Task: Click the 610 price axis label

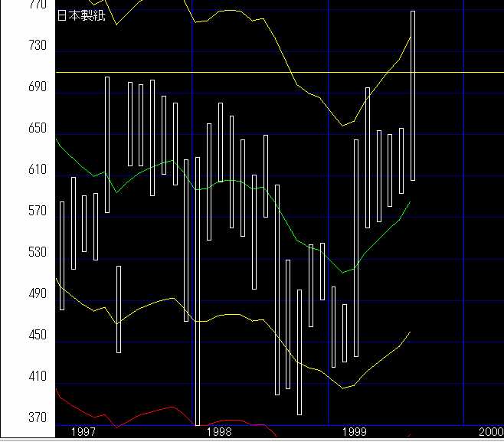Action: 37,170
